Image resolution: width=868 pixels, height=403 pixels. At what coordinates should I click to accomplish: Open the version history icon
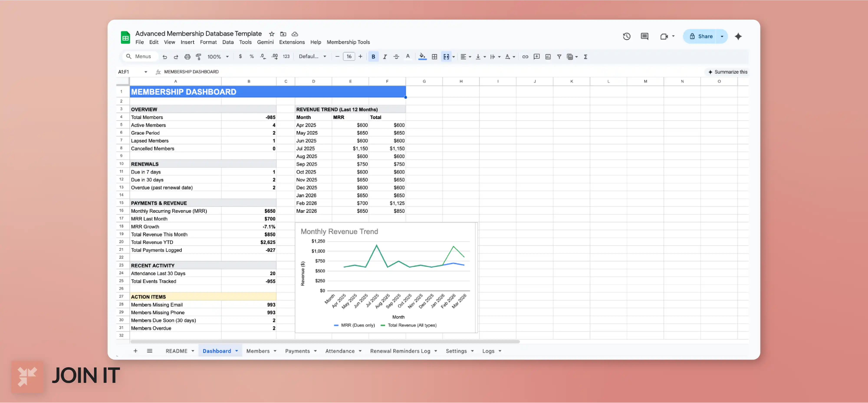click(626, 36)
